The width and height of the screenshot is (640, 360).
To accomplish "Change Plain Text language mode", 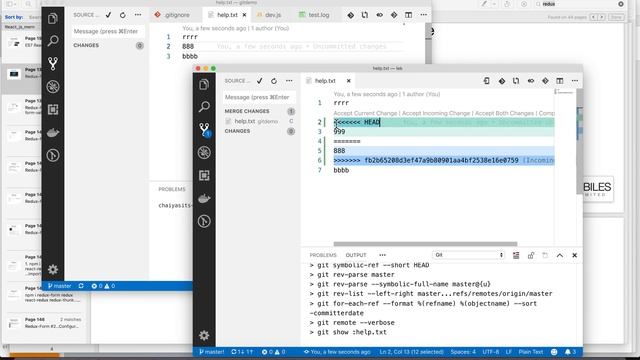I will click(x=531, y=352).
